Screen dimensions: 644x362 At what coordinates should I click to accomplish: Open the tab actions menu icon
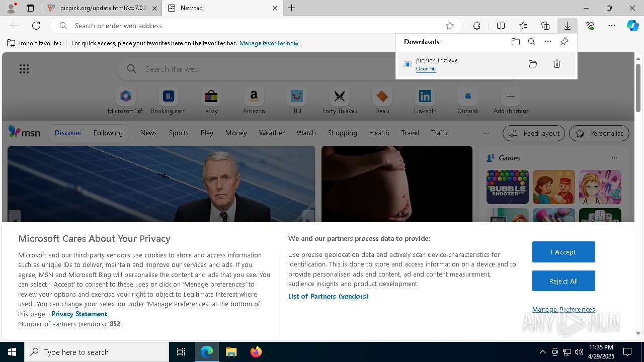30,8
